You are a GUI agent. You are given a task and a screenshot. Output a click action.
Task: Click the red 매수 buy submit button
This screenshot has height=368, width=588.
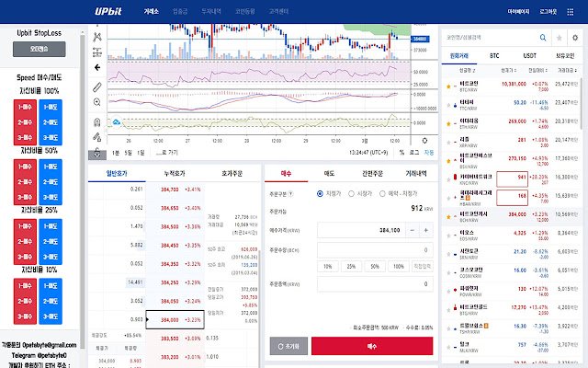372,346
